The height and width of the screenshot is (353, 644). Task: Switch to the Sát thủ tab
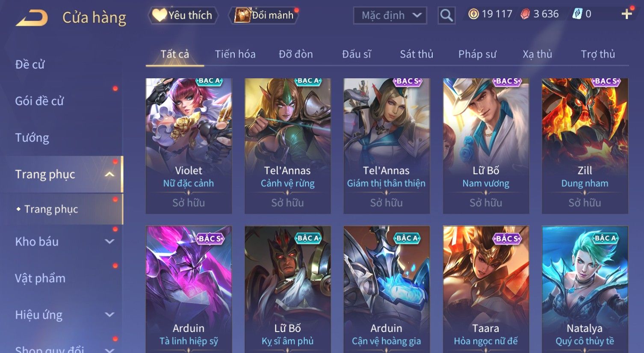point(416,54)
